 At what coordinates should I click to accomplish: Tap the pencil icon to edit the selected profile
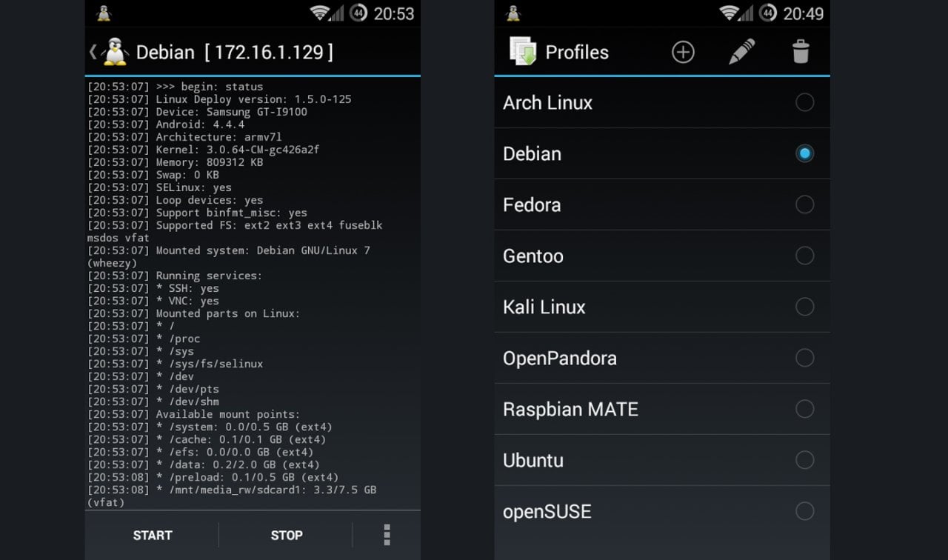tap(741, 52)
